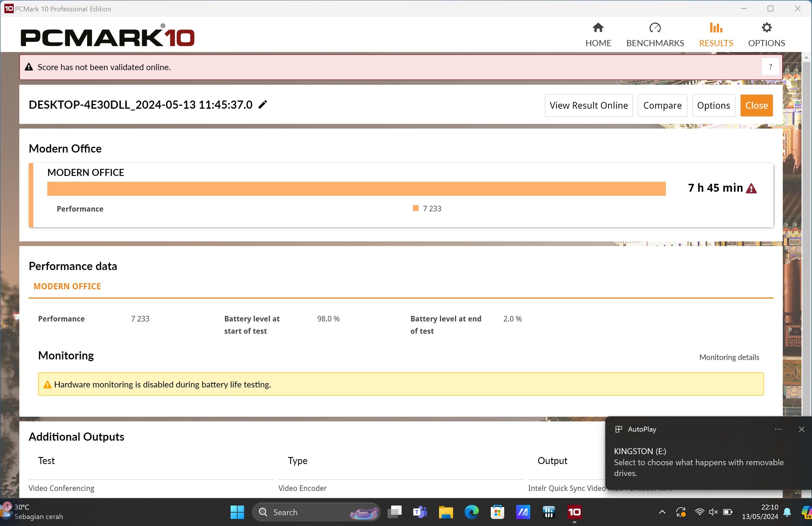Click the red warning triangle beside 7 h 45 min
This screenshot has height=526, width=812.
(751, 188)
